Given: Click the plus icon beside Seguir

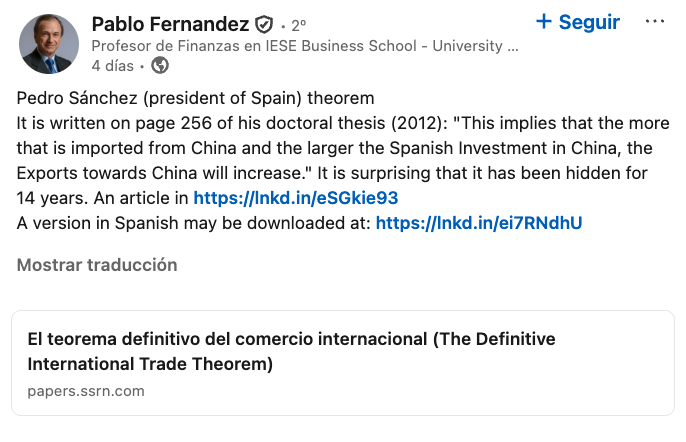Looking at the screenshot, I should (544, 22).
